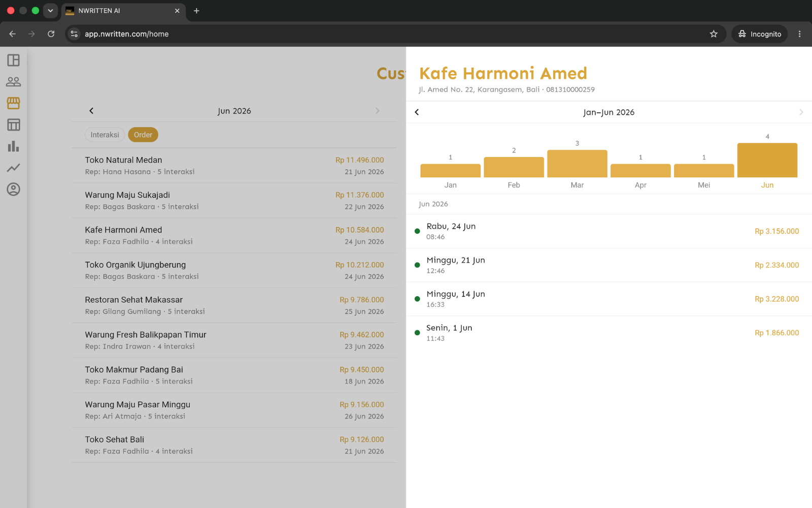Go to previous month from Jun 2026
The width and height of the screenshot is (812, 508).
tap(91, 111)
